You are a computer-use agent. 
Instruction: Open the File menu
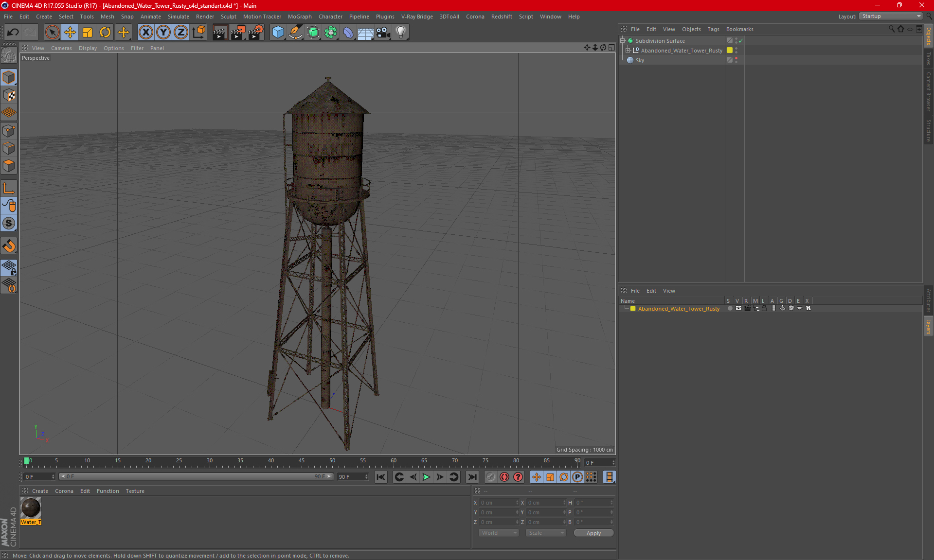click(x=8, y=17)
